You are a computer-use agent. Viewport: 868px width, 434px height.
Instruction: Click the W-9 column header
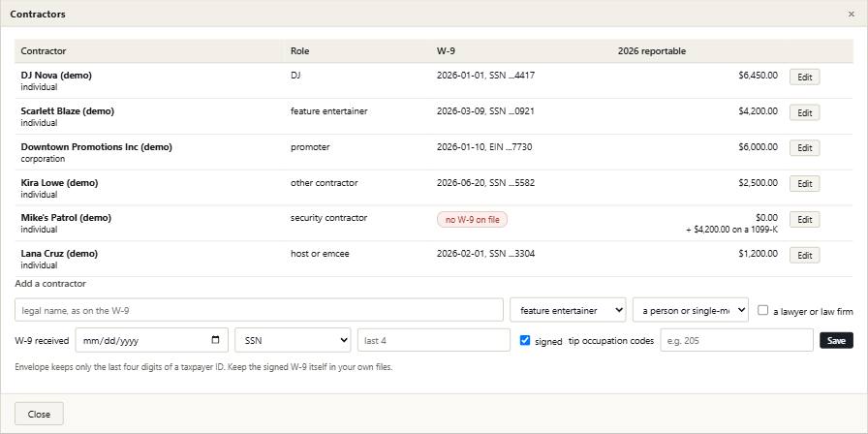[x=446, y=51]
